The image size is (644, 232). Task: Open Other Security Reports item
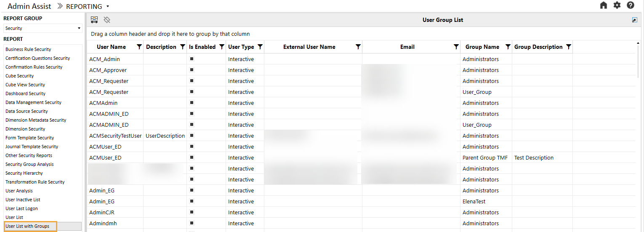(29, 155)
